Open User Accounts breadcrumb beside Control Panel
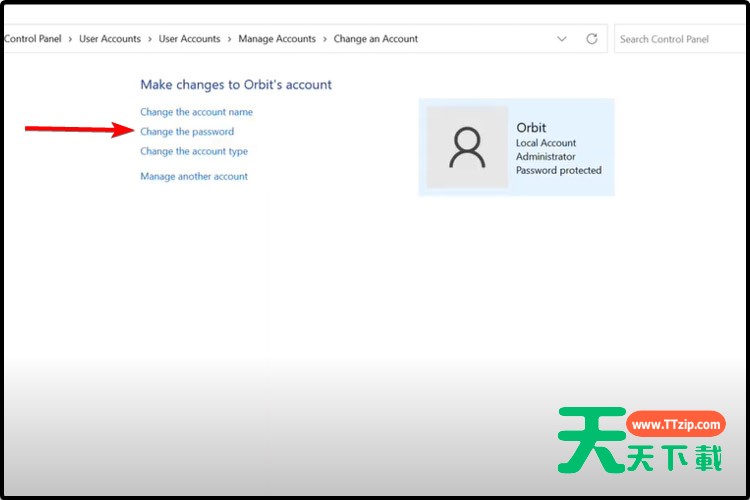 point(110,39)
